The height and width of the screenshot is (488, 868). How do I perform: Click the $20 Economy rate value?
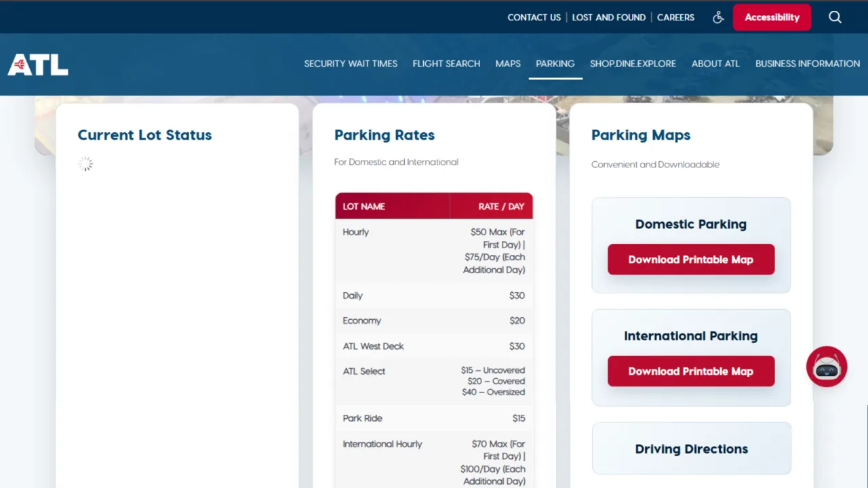(x=517, y=321)
